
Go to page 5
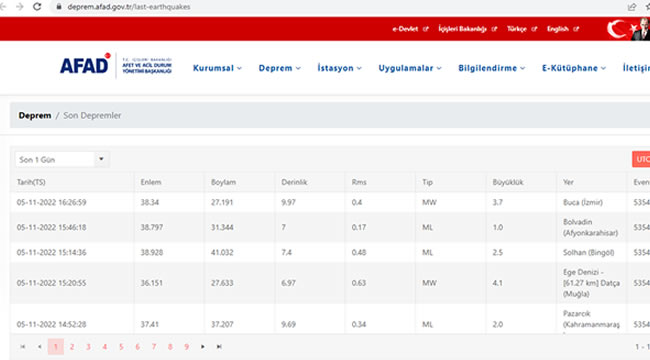point(121,347)
